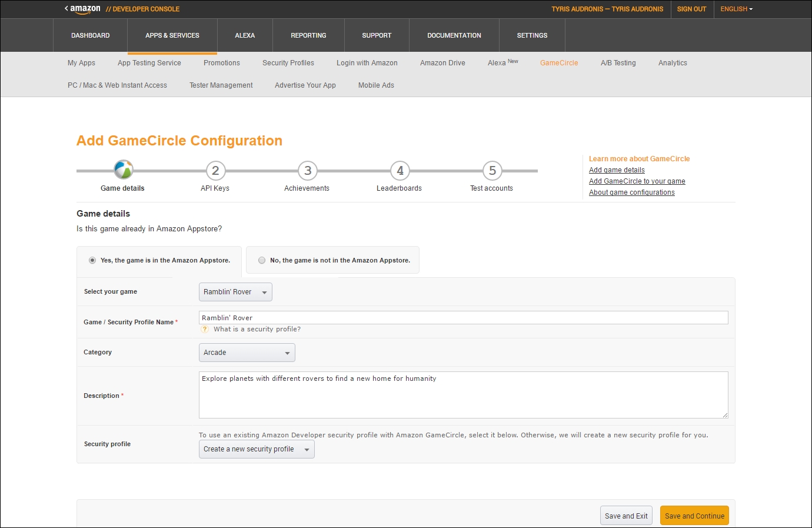This screenshot has height=528, width=812.
Task: Open 'About game configurations' link
Action: 632,192
